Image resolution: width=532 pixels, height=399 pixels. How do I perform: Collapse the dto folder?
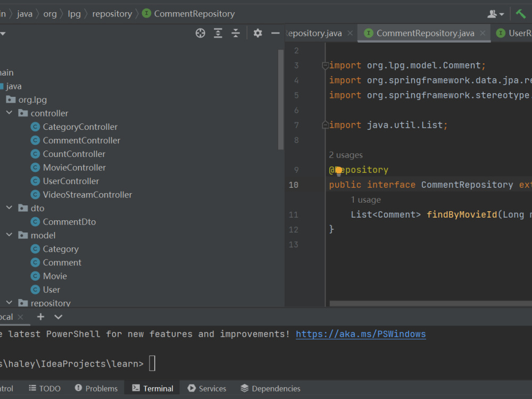[10, 207]
